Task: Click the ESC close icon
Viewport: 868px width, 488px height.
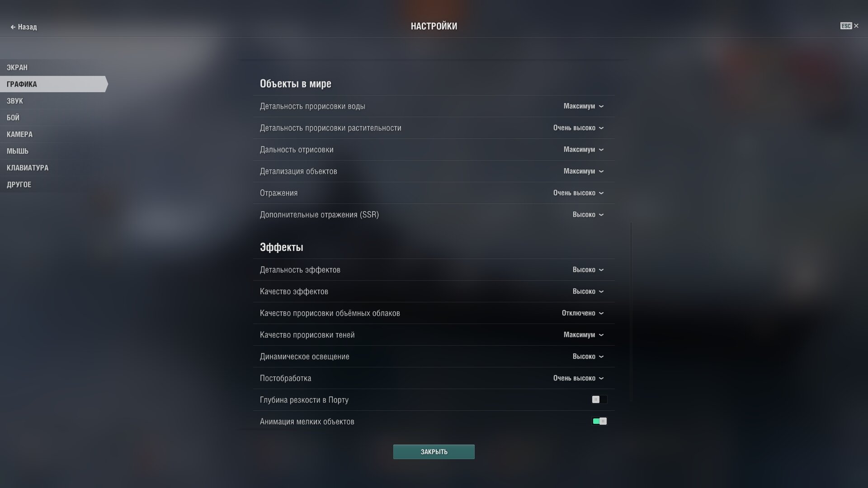Action: [x=849, y=26]
